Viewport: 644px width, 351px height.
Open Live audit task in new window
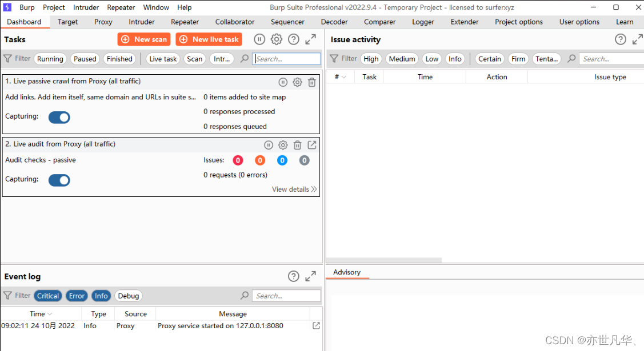point(312,145)
